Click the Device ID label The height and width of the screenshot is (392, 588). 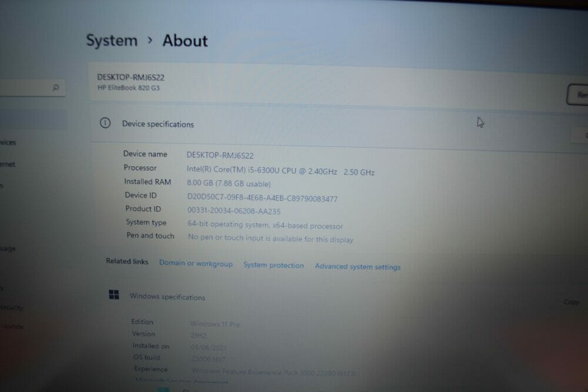point(141,195)
